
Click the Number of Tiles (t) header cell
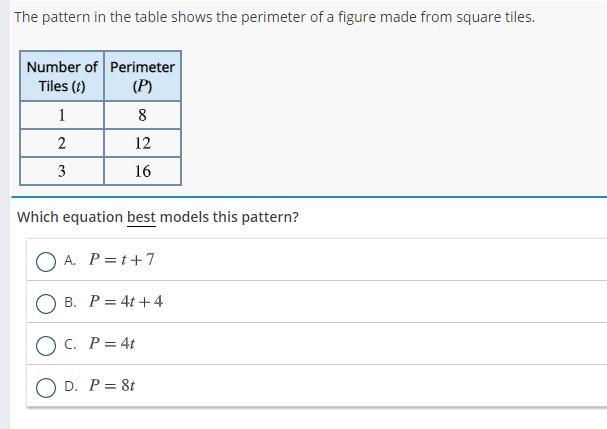62,76
